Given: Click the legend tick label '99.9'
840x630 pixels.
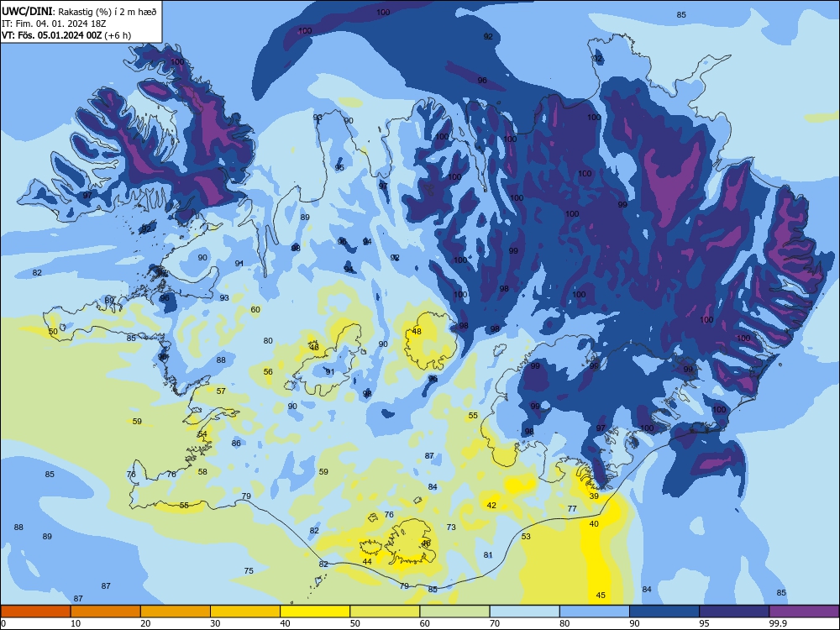Looking at the screenshot, I should 778,623.
